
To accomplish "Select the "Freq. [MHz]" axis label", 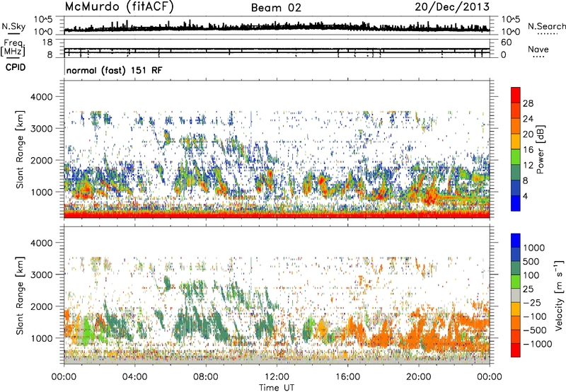I will 13,47.
